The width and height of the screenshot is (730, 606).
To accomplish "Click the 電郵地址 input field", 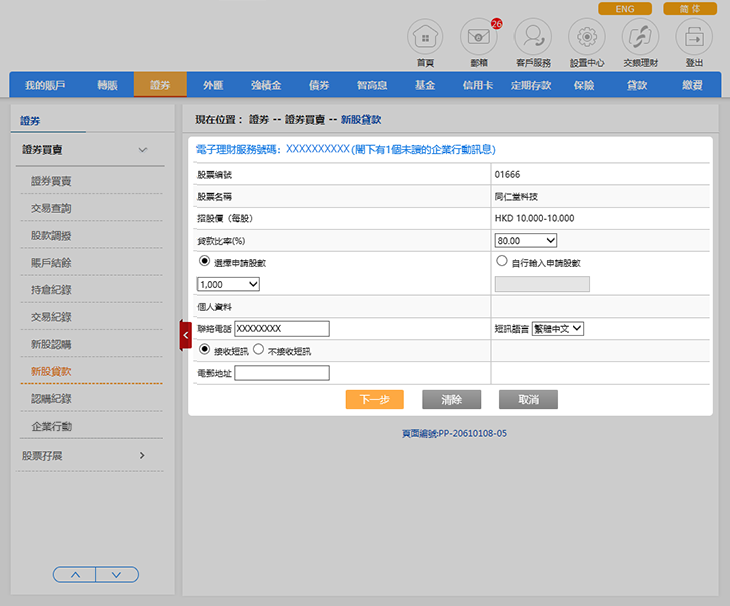I will 281,373.
